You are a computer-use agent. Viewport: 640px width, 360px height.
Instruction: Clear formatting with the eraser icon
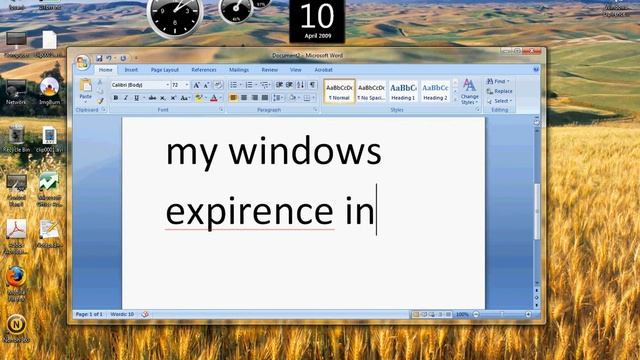coord(218,85)
